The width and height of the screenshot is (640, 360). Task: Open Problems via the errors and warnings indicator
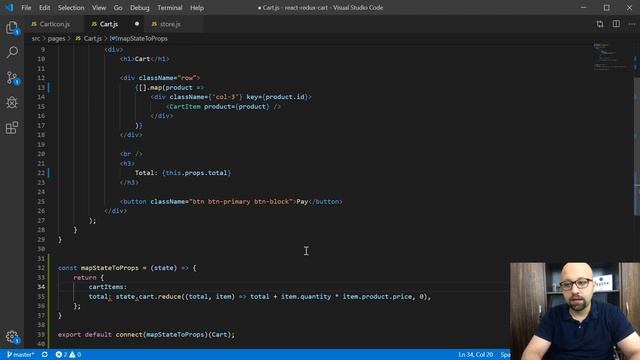coord(68,354)
